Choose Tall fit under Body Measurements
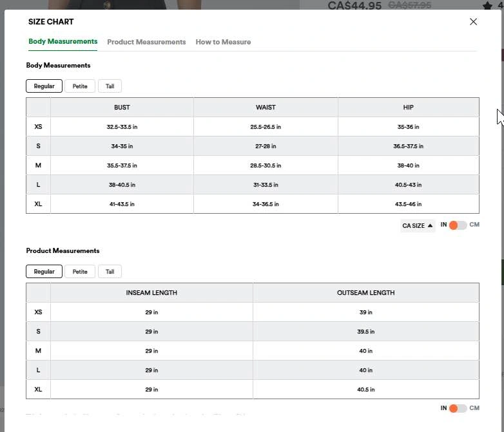 110,86
